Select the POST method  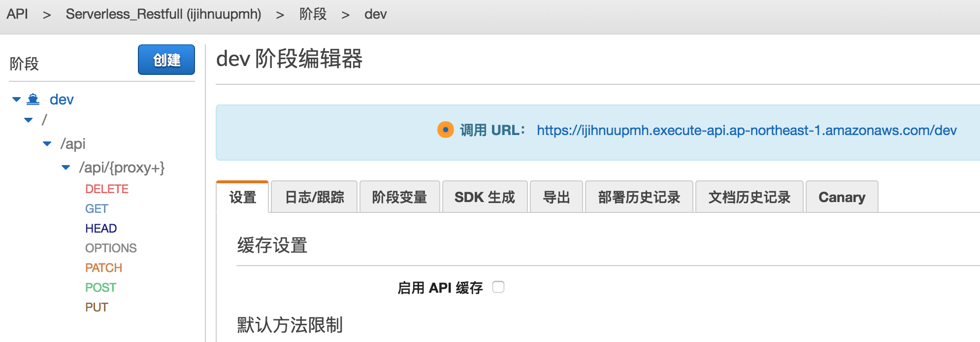tap(100, 287)
